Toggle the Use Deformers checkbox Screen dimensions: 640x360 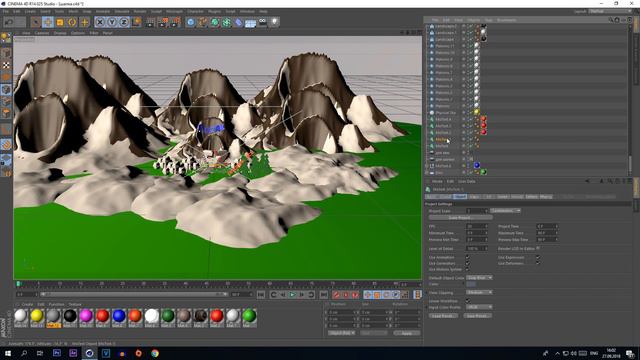[538, 263]
